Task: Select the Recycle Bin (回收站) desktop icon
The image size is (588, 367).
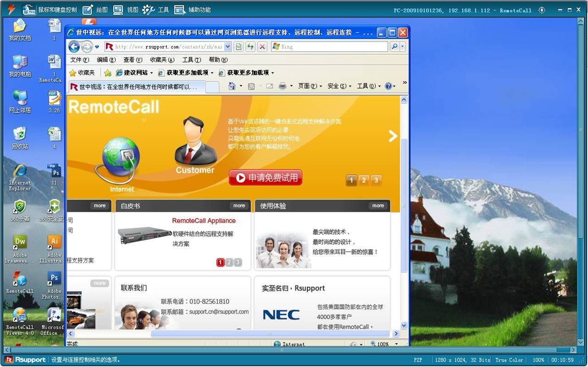Action: pos(20,138)
